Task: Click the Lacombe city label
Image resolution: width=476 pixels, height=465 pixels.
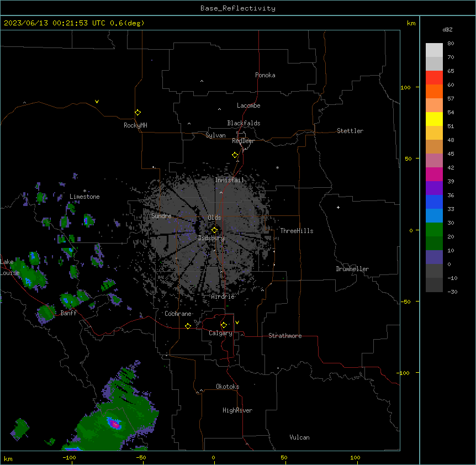Action: [x=248, y=105]
